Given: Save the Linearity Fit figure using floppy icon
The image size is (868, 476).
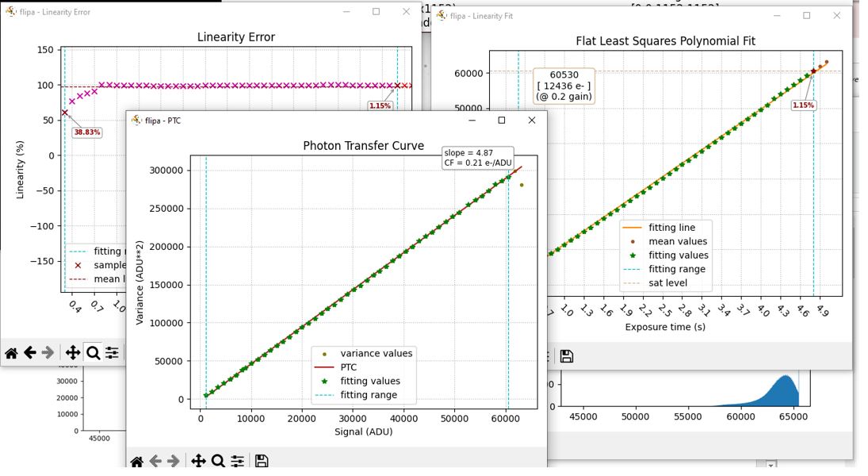Looking at the screenshot, I should 566,356.
